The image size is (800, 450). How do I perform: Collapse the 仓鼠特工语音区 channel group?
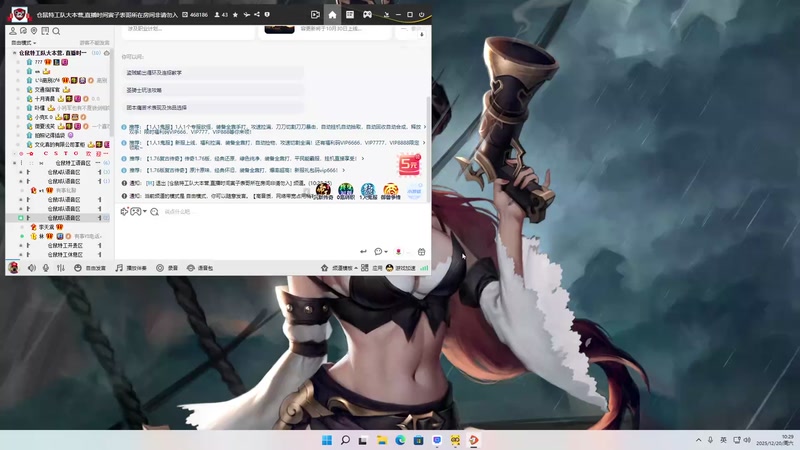coord(15,163)
